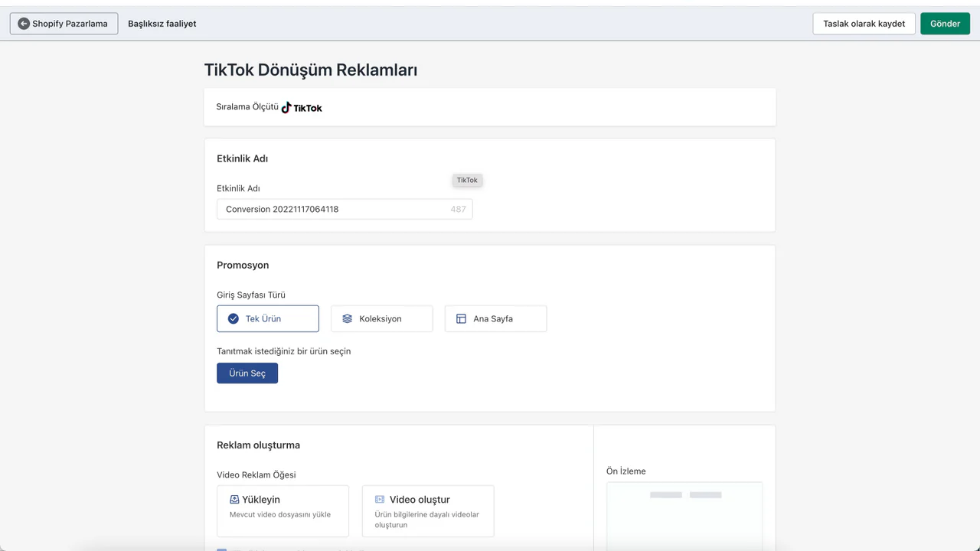Screen dimensions: 980x551
Task: Click the stack icon in Koleksiyon
Action: (x=347, y=318)
